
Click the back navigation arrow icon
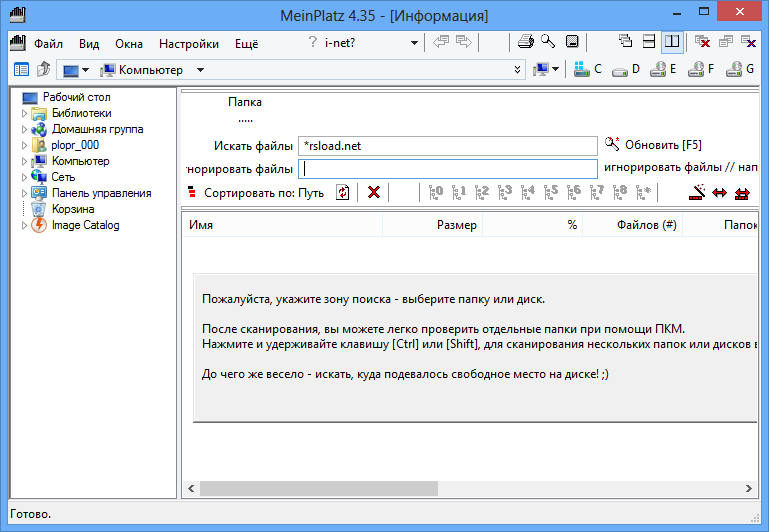[x=441, y=42]
